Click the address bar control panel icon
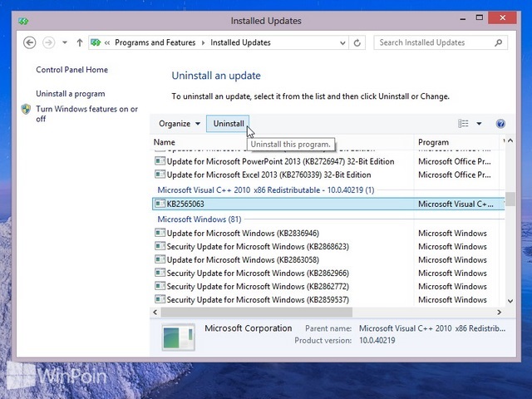Viewport: 532px width, 399px height. tap(96, 42)
